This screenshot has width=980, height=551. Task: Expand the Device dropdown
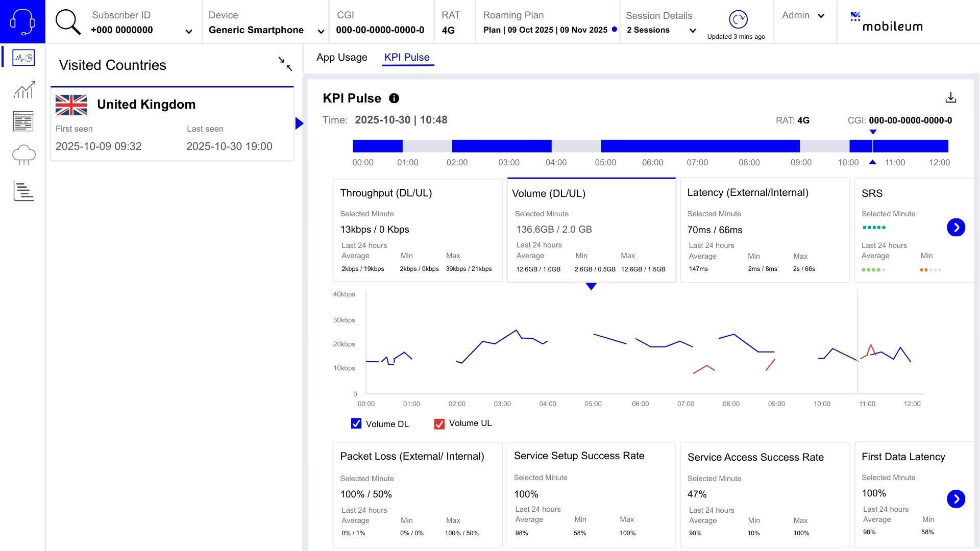(x=321, y=32)
